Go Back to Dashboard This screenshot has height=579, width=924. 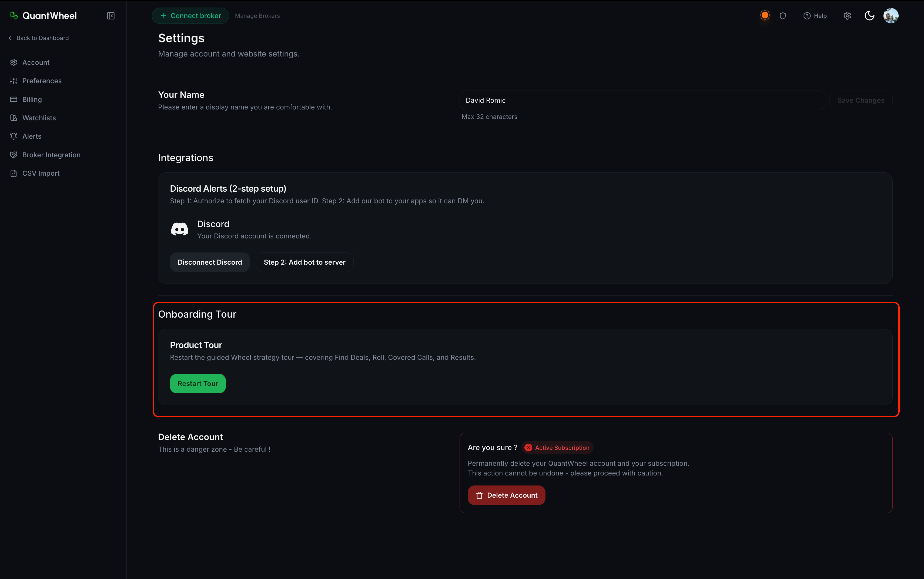pos(39,38)
